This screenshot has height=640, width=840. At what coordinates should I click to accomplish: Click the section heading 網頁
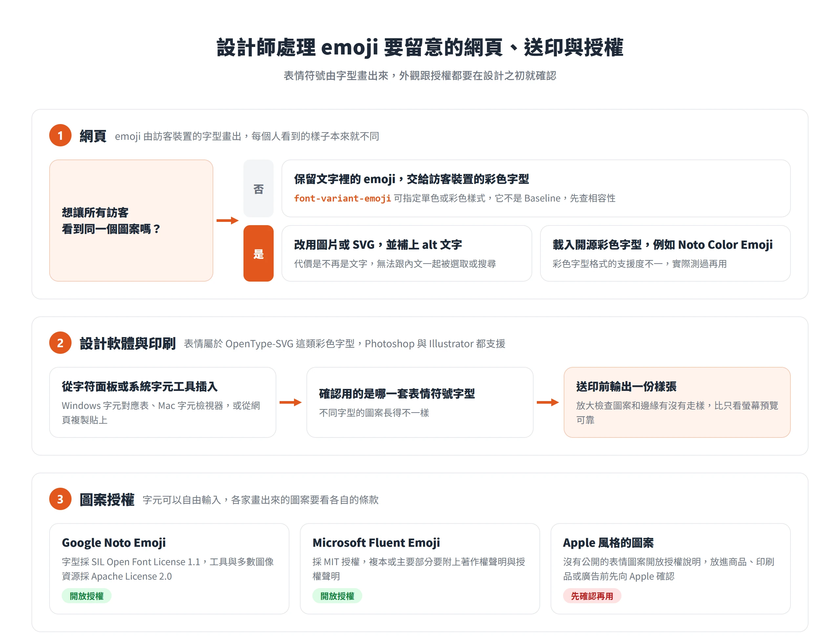click(x=93, y=136)
